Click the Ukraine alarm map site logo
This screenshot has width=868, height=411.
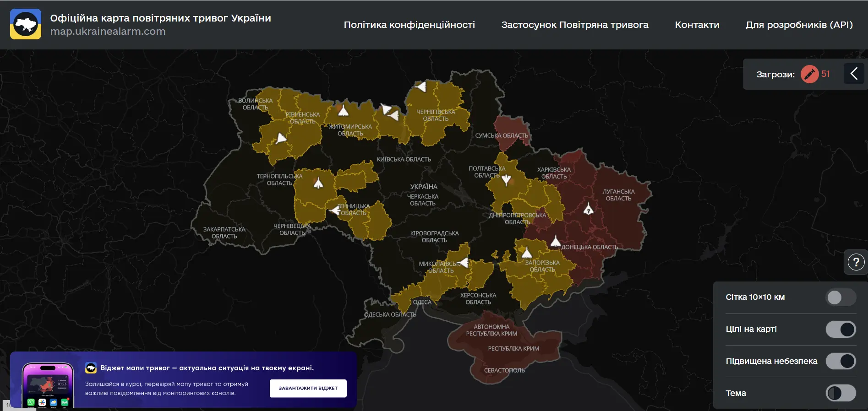click(26, 24)
